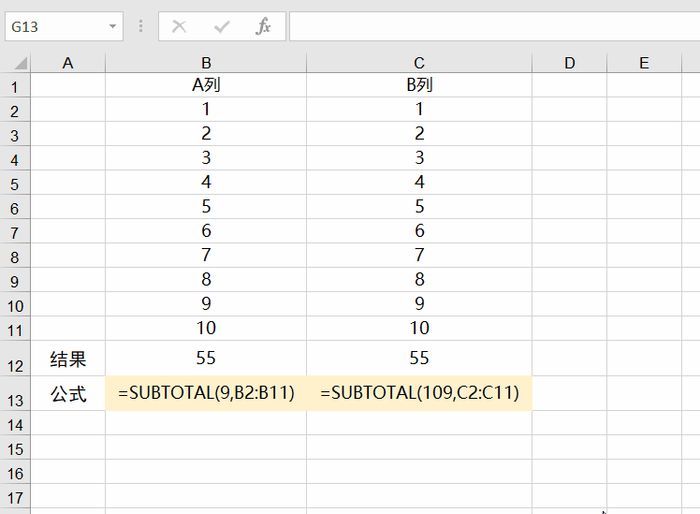Click the Cancel X icon in formula bar

click(x=180, y=27)
